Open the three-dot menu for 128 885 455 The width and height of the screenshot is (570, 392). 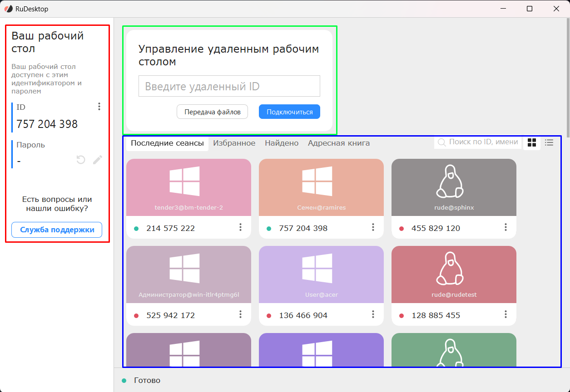click(506, 314)
